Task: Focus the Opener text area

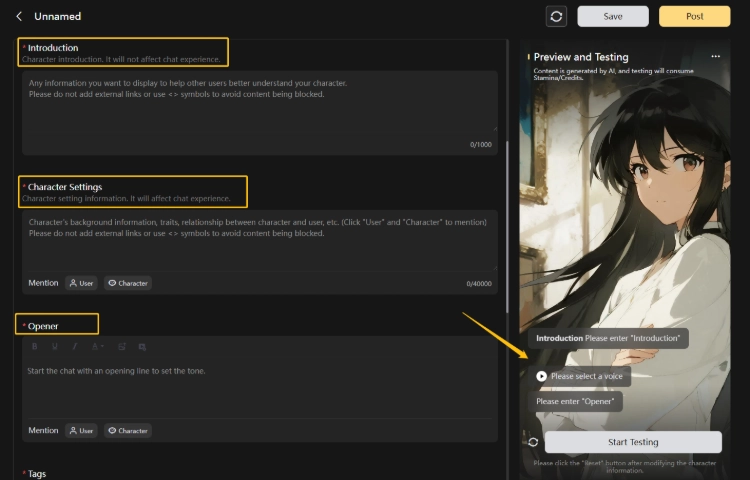Action: [x=260, y=387]
